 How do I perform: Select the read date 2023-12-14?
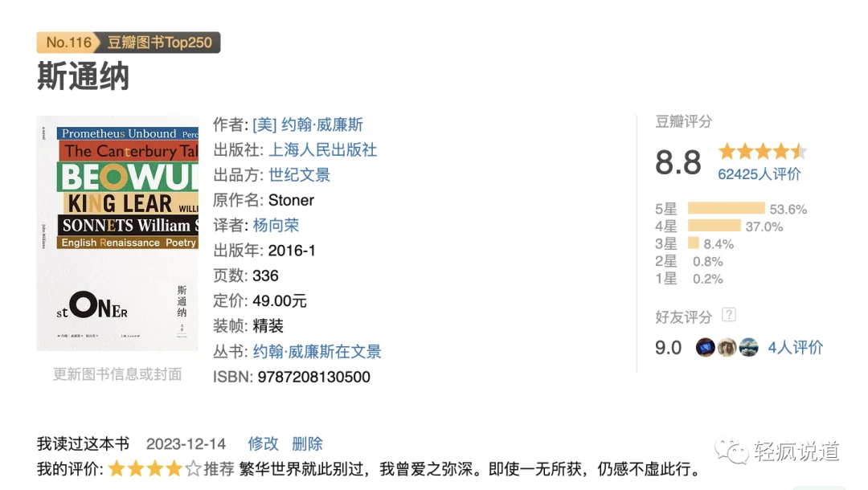[x=186, y=444]
